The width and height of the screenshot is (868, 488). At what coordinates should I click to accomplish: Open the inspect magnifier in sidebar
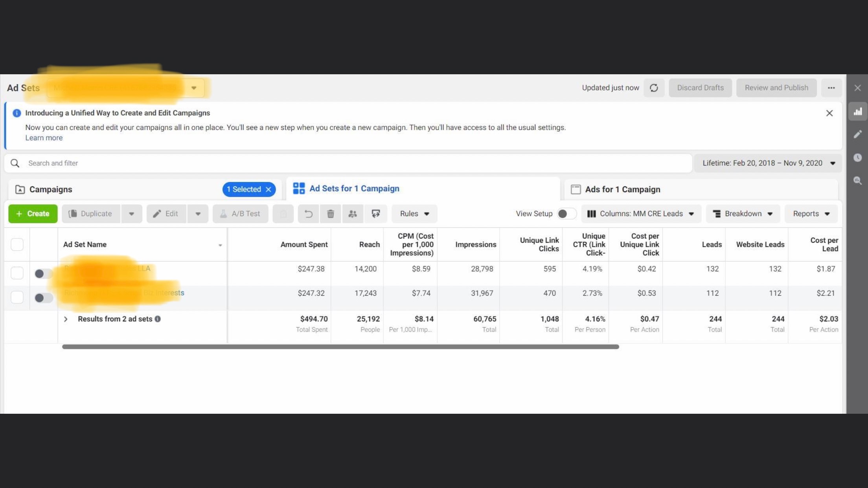[x=857, y=181]
